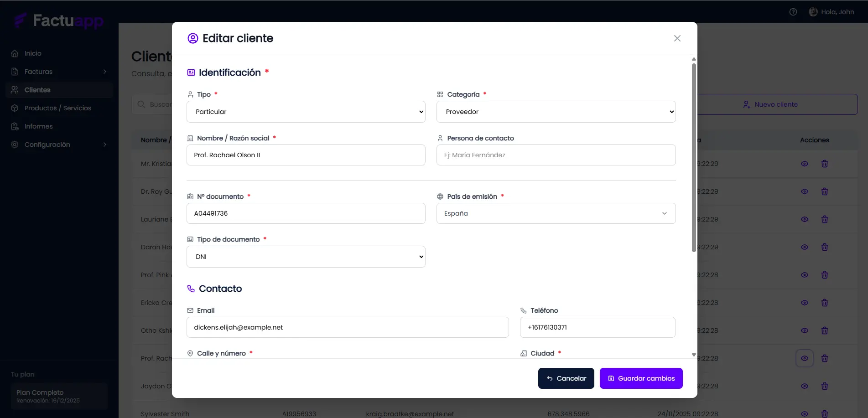Click the trash icon in the Jaydon row
868x418 pixels.
pos(825,386)
